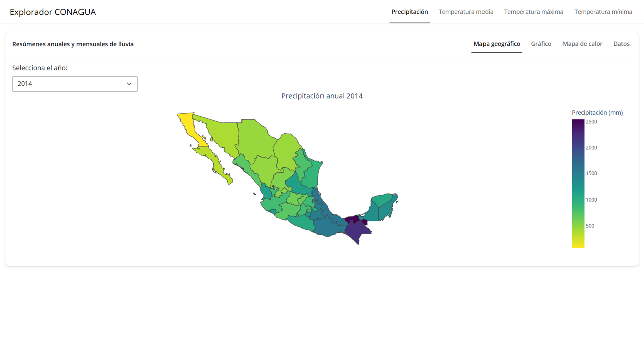This screenshot has height=362, width=644.
Task: Click the Precipitación (mm) legend title
Action: pyautogui.click(x=597, y=113)
